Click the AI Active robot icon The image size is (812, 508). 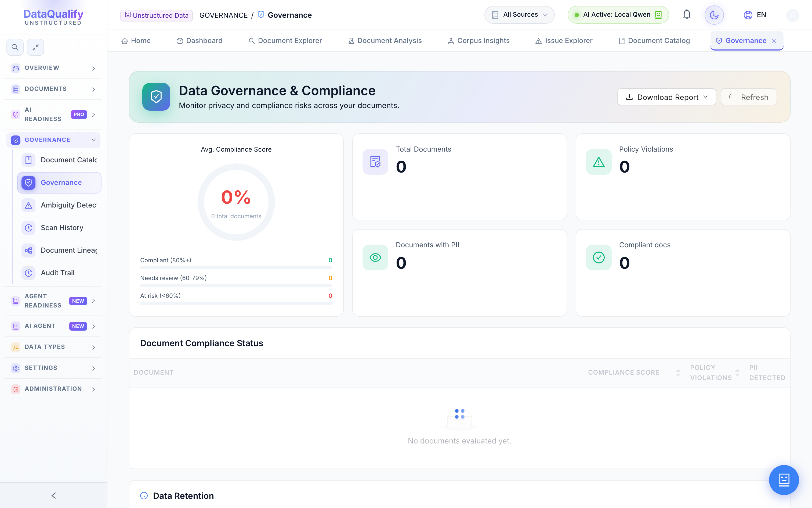658,15
